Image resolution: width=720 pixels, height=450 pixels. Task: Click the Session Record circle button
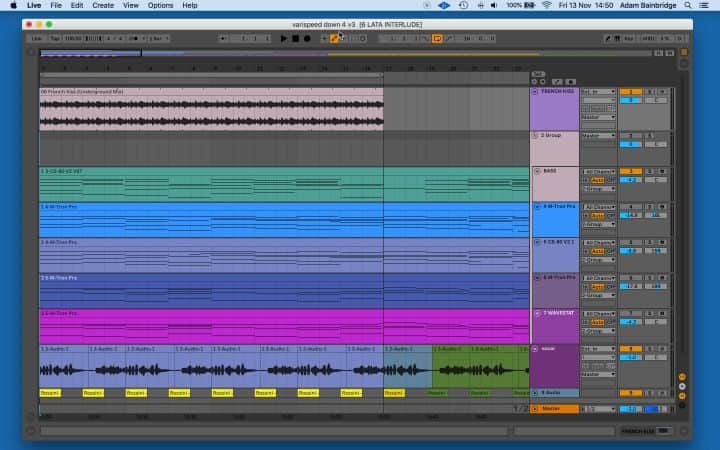pyautogui.click(x=363, y=39)
